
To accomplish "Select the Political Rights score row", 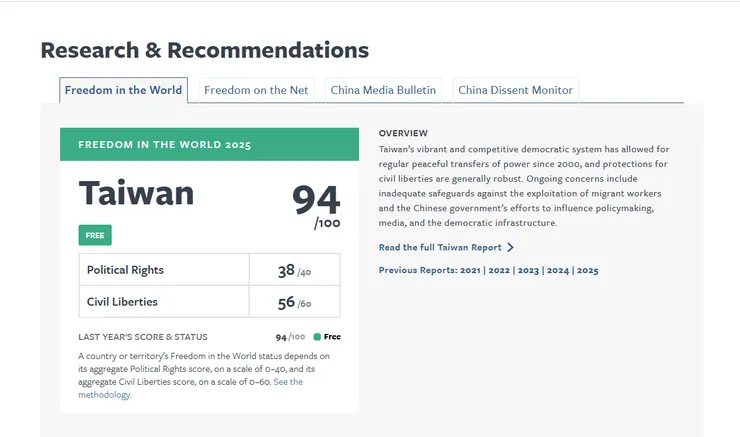I will (209, 270).
